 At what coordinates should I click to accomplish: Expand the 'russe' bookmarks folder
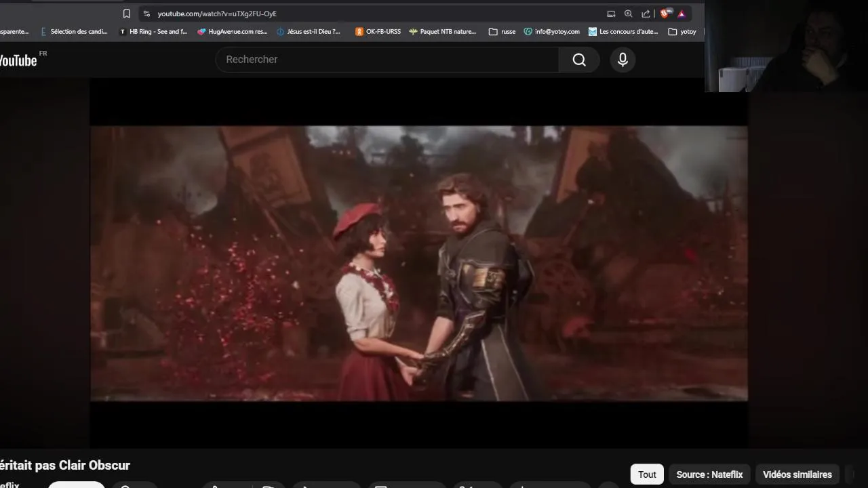click(x=502, y=31)
